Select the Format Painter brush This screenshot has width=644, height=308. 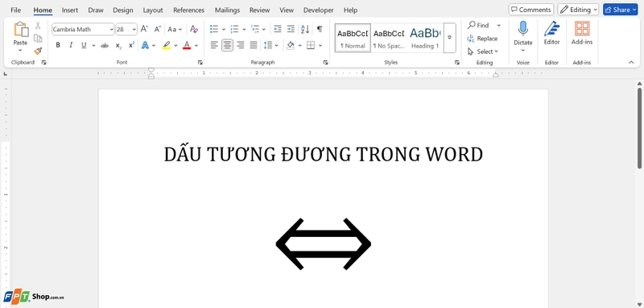coord(38,51)
